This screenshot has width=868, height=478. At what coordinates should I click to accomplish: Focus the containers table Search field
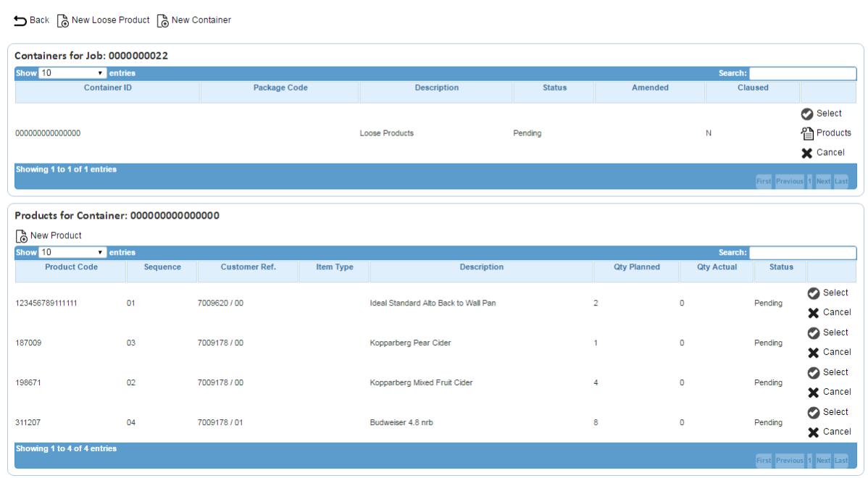pos(803,73)
